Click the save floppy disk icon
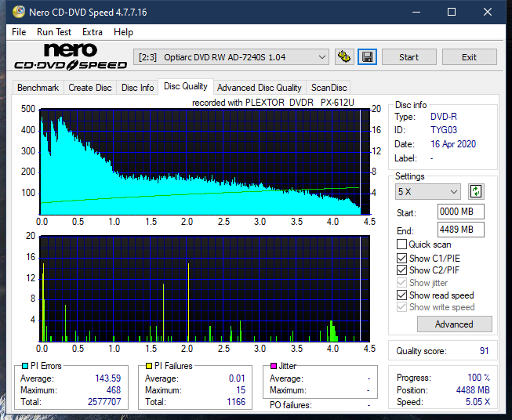Image resolution: width=512 pixels, height=420 pixels. 368,57
